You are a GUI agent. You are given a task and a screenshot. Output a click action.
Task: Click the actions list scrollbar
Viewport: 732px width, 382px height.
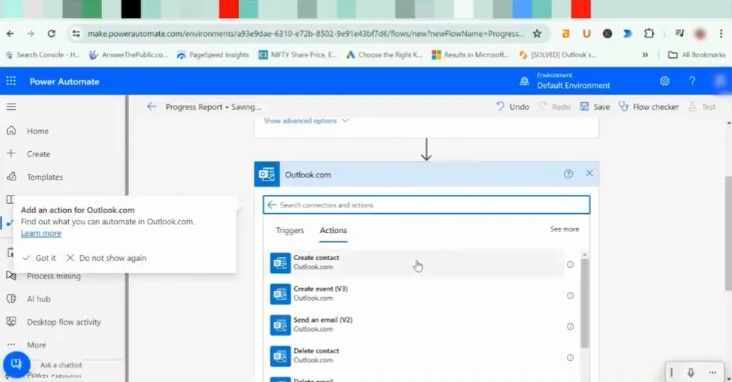point(585,303)
